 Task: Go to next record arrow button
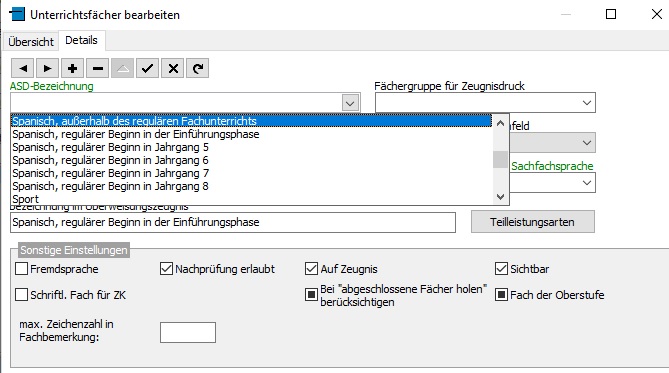click(x=47, y=68)
